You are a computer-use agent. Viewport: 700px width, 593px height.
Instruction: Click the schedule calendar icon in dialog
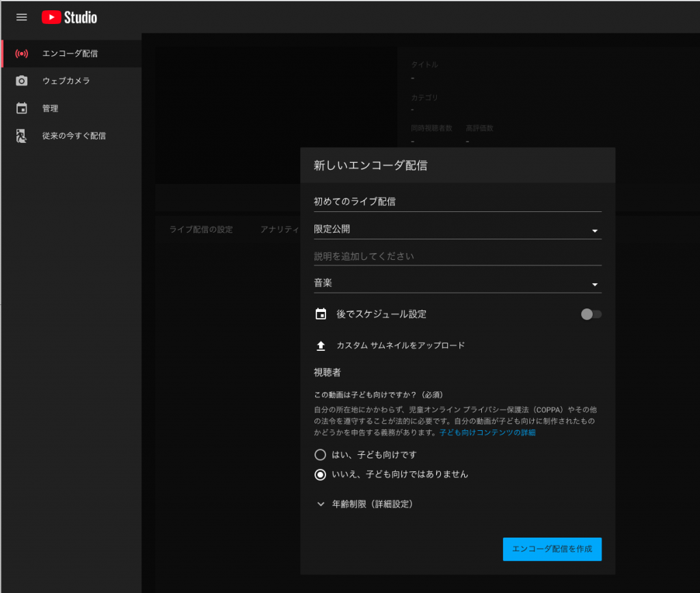321,314
